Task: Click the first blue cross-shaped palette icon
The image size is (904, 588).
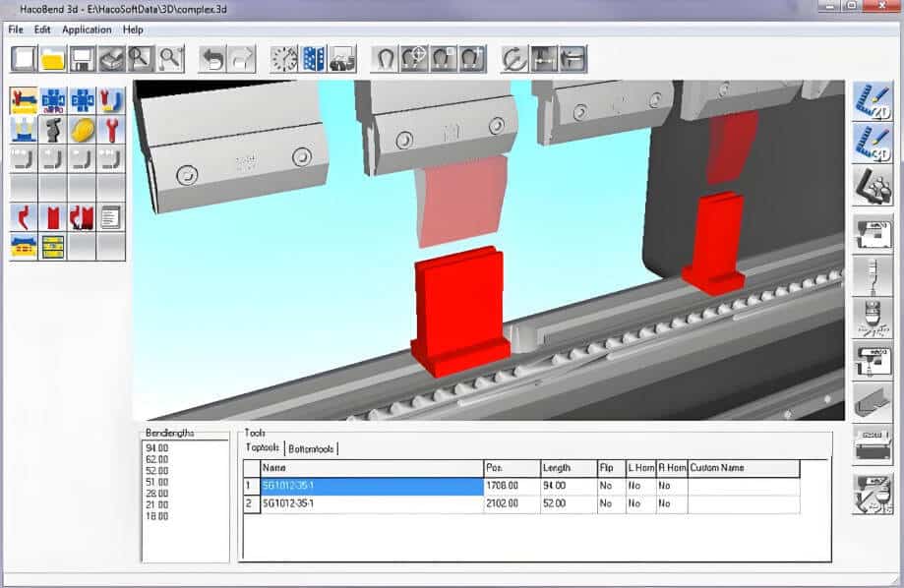Action: point(53,101)
